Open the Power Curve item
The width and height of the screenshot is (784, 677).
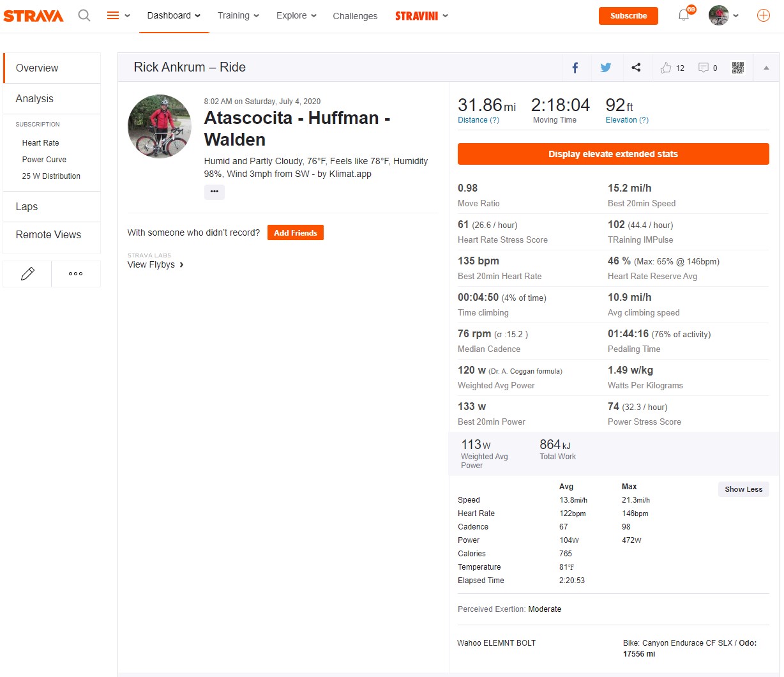coord(44,160)
